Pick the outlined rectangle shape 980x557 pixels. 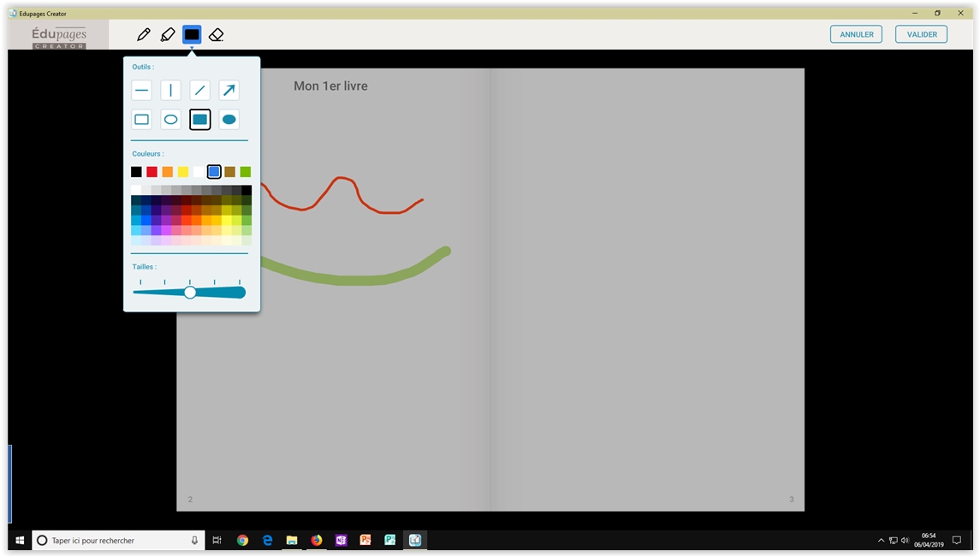coord(142,120)
